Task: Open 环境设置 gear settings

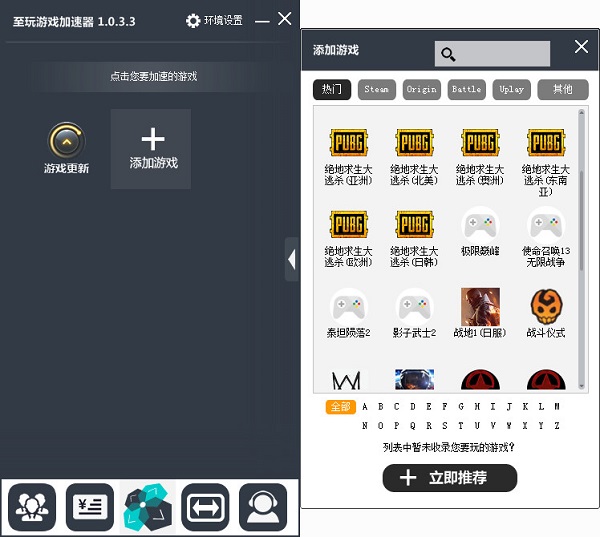Action: click(x=214, y=20)
